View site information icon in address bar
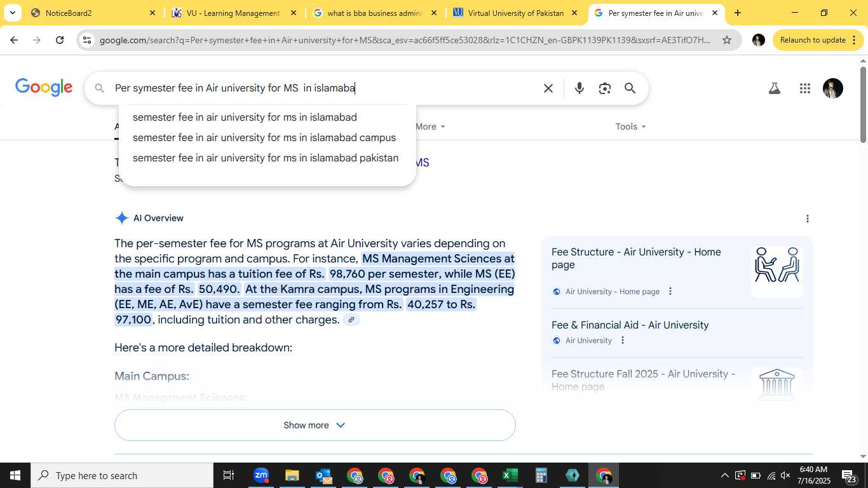 click(88, 40)
